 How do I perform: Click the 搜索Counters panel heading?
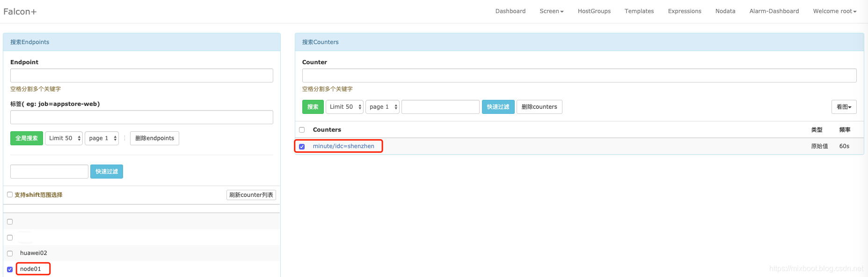click(320, 42)
